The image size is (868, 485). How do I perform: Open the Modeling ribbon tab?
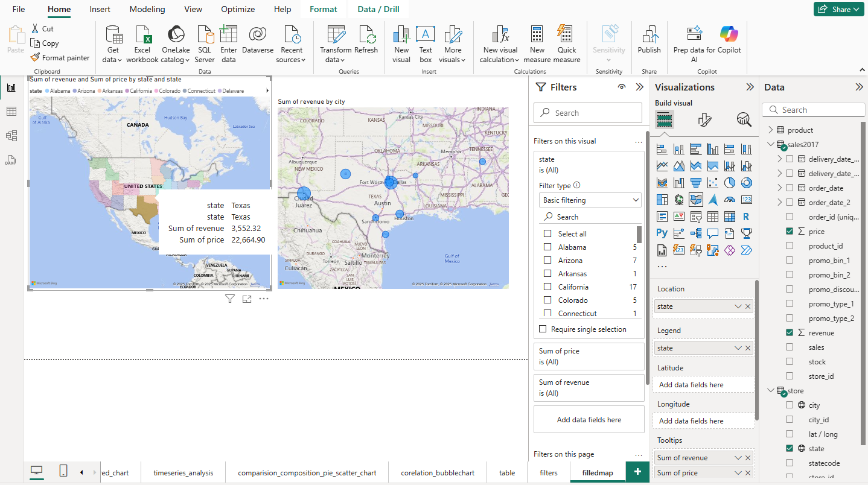click(147, 9)
